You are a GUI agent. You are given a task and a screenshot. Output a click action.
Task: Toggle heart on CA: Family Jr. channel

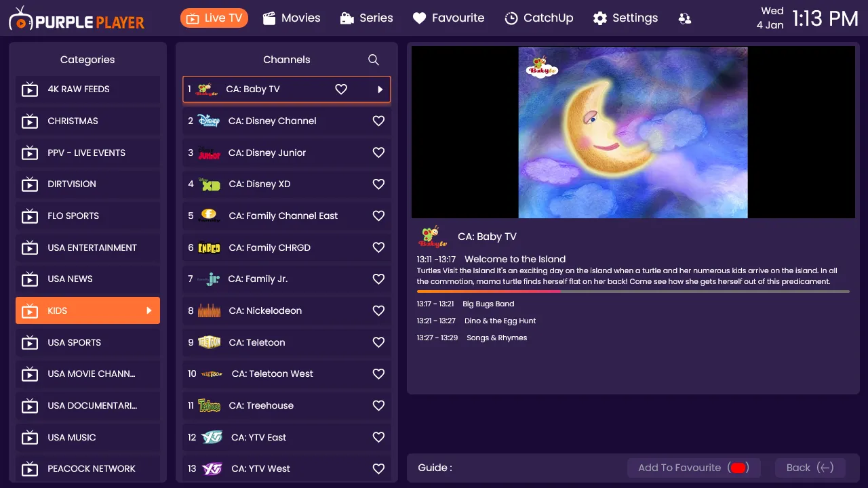pos(378,279)
